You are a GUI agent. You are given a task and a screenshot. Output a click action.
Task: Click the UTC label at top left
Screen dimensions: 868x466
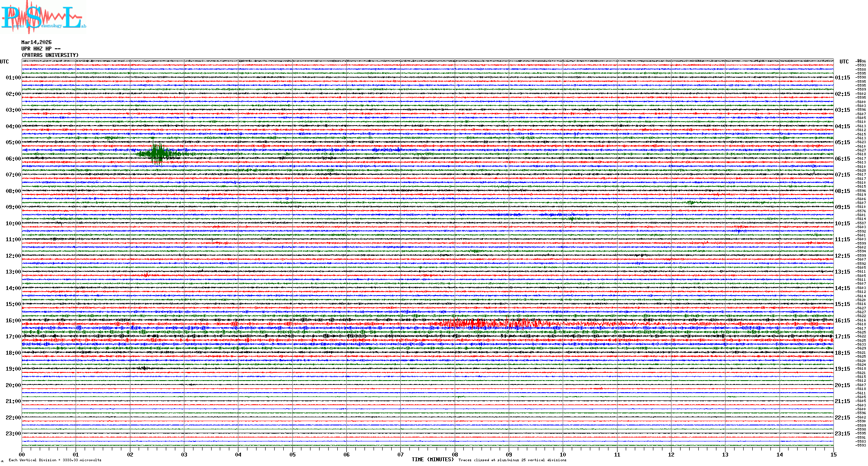click(4, 62)
